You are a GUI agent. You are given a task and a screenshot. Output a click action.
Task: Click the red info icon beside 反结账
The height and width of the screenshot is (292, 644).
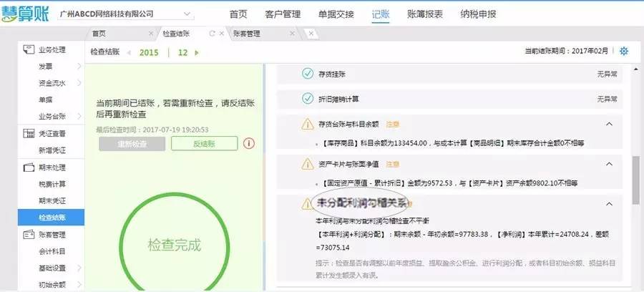coord(249,143)
